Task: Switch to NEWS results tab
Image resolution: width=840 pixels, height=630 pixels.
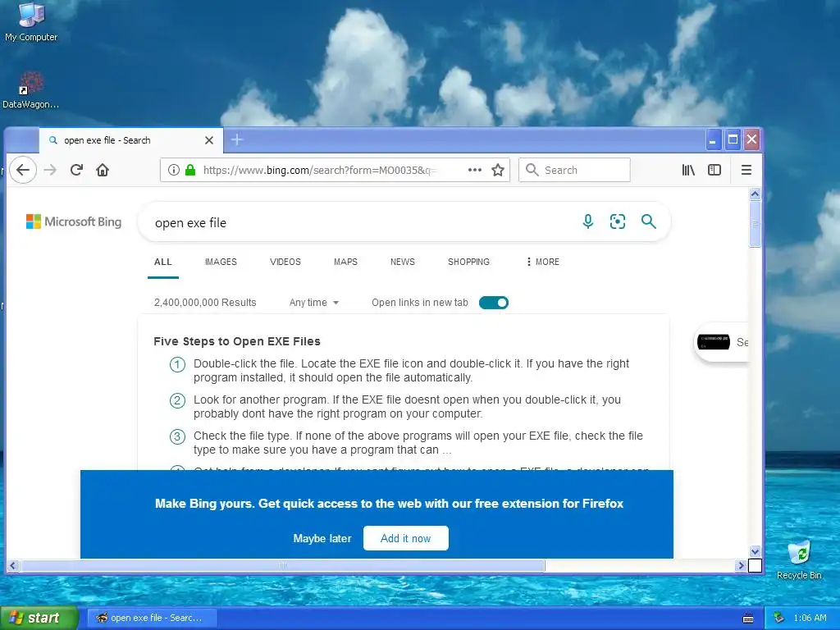Action: (402, 262)
